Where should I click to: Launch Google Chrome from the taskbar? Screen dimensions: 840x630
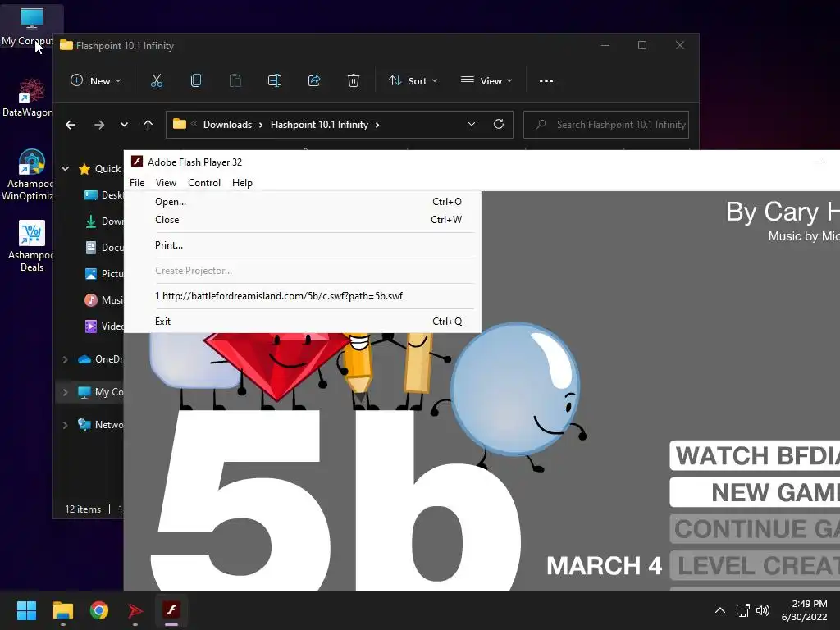[99, 610]
